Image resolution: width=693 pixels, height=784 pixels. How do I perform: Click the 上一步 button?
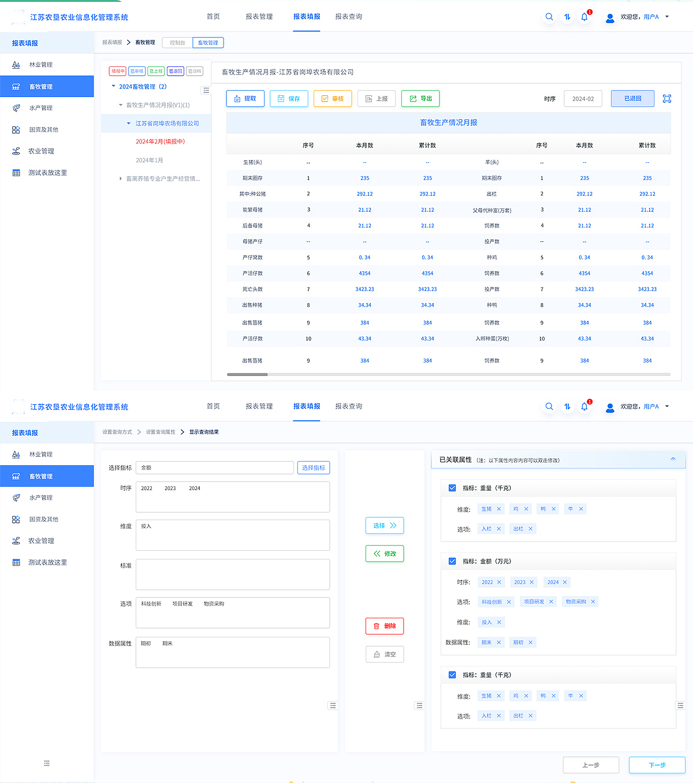(591, 765)
